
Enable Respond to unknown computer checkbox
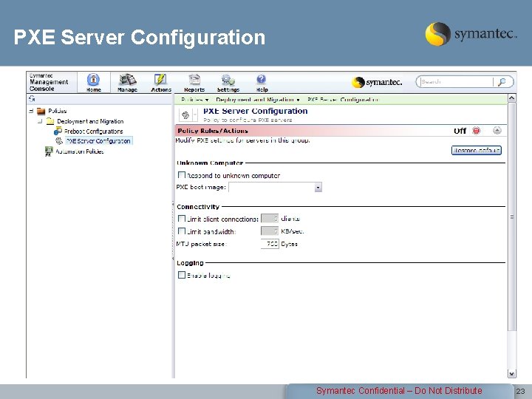(x=182, y=175)
